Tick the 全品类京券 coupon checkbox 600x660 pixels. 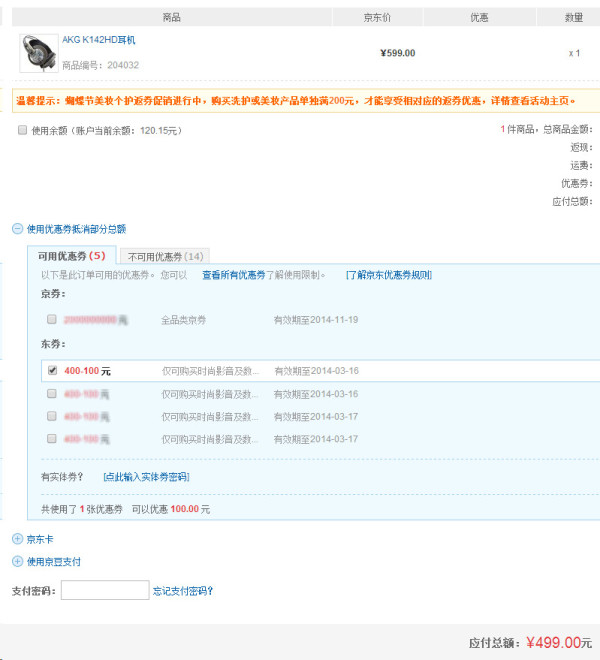coord(52,319)
